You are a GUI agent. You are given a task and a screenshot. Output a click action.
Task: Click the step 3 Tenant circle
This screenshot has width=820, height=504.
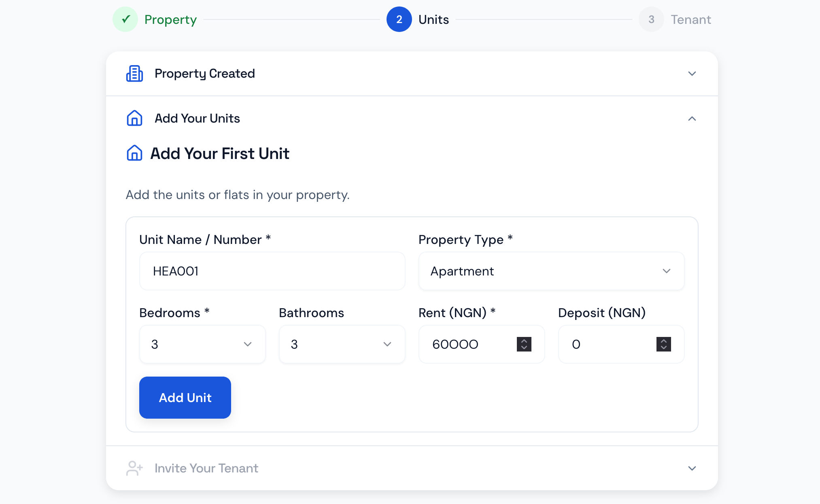(651, 19)
